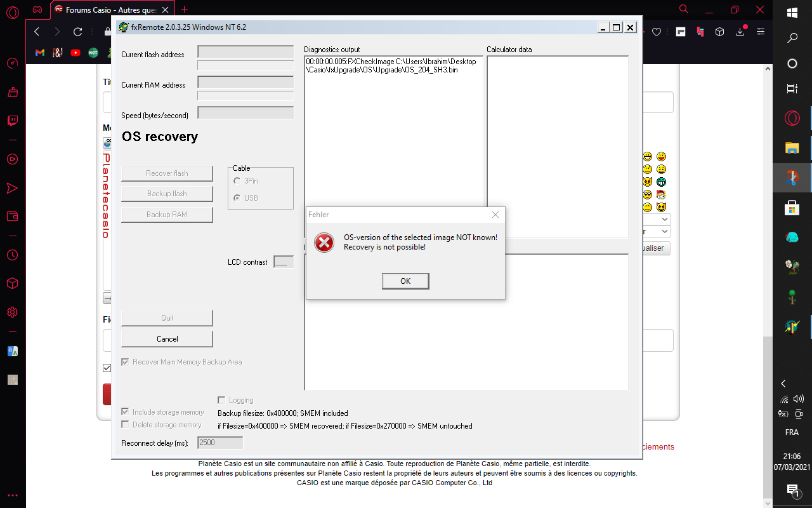Check Delete storage memory checkbox
The width and height of the screenshot is (812, 508).
(x=125, y=425)
